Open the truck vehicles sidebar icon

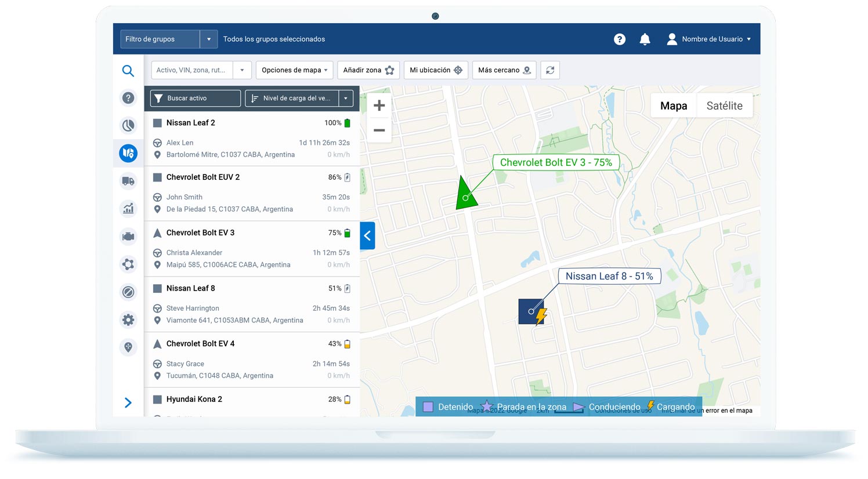pyautogui.click(x=128, y=181)
